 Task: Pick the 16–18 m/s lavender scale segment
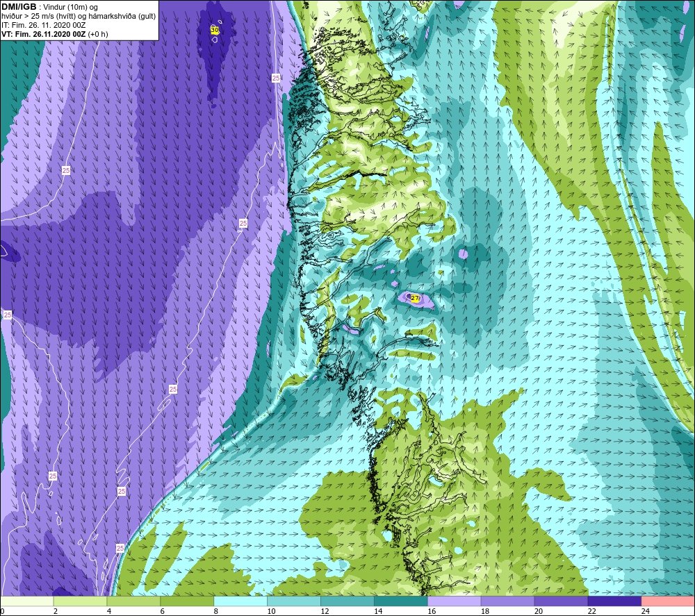[455, 601]
